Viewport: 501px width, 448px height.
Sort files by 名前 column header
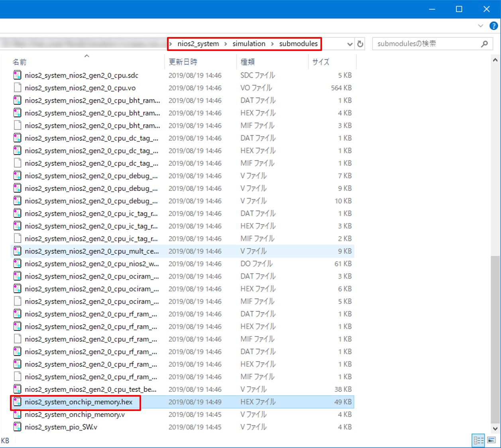[20, 62]
